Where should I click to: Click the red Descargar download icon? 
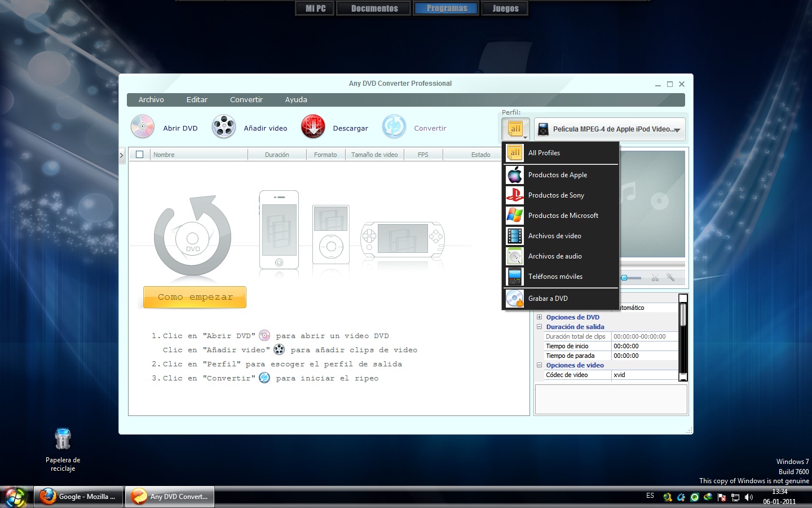coord(313,126)
